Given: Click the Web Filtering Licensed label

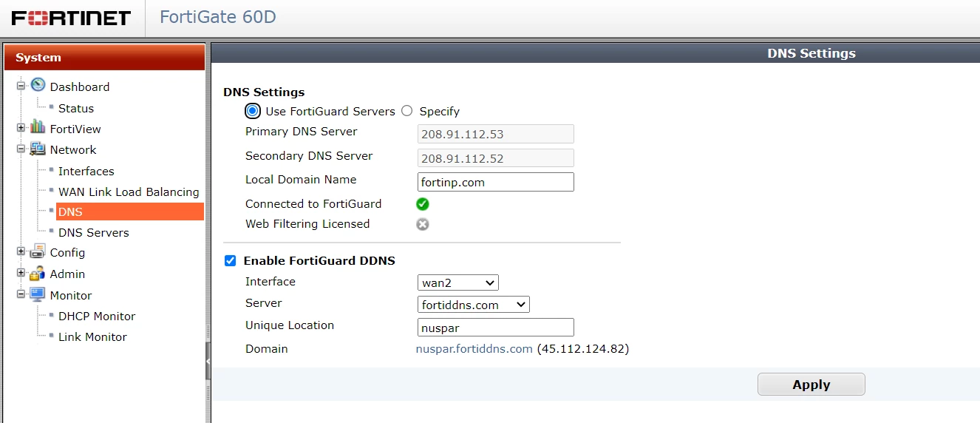Looking at the screenshot, I should pos(307,224).
